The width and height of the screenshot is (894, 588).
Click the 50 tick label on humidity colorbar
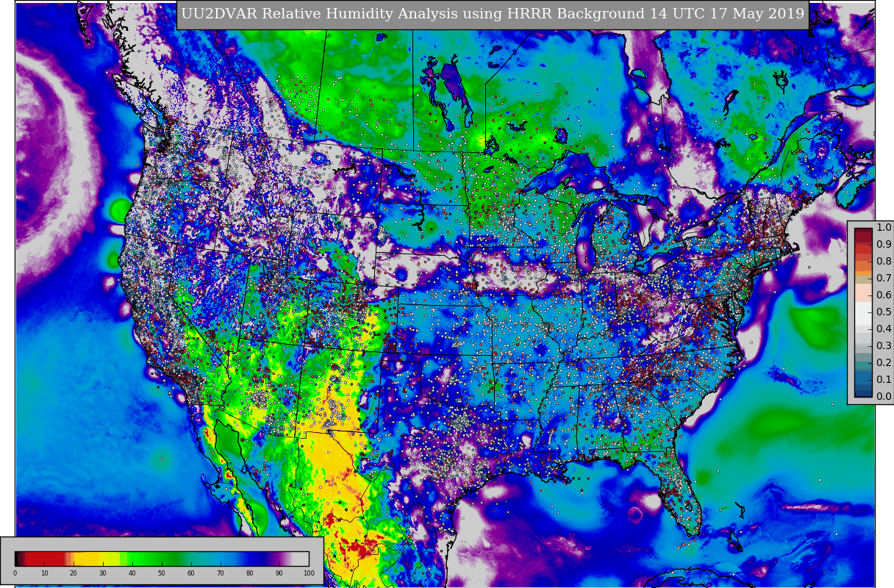162,573
